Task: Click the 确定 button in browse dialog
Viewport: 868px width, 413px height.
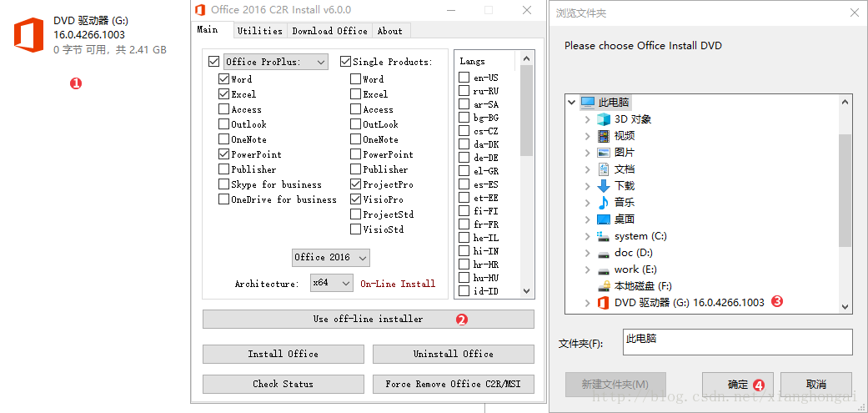Action: [738, 384]
